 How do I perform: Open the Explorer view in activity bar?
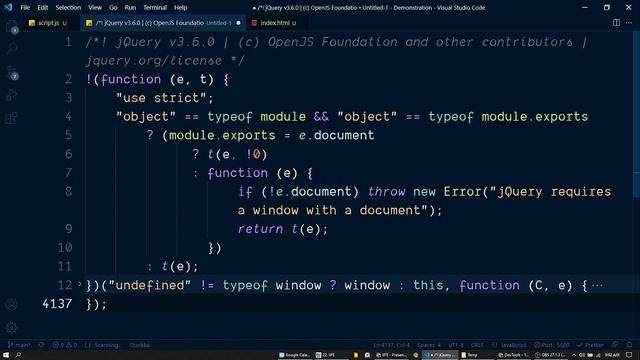click(x=12, y=27)
